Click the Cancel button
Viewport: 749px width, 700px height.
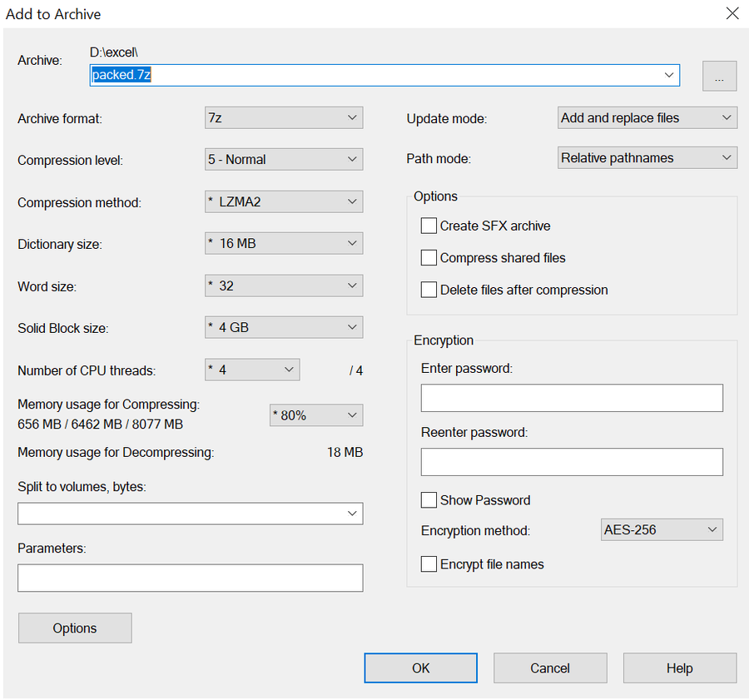pos(550,668)
